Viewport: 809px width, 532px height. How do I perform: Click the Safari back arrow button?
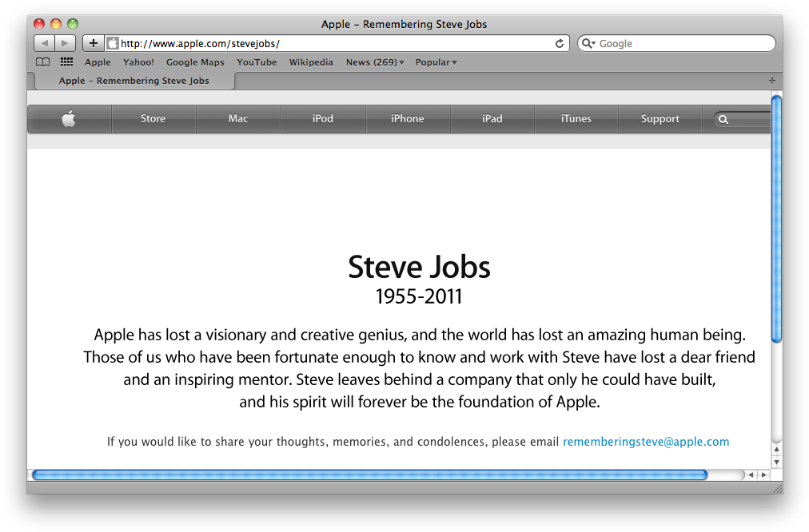pyautogui.click(x=45, y=43)
